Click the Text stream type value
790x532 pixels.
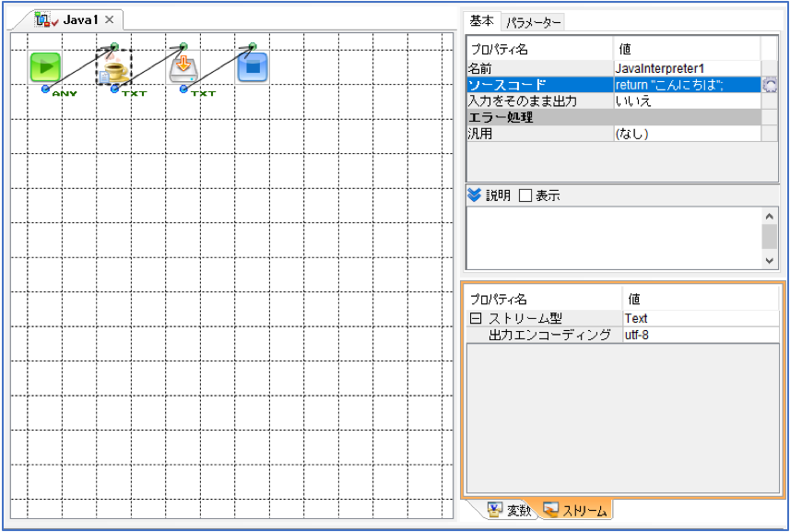pos(701,318)
